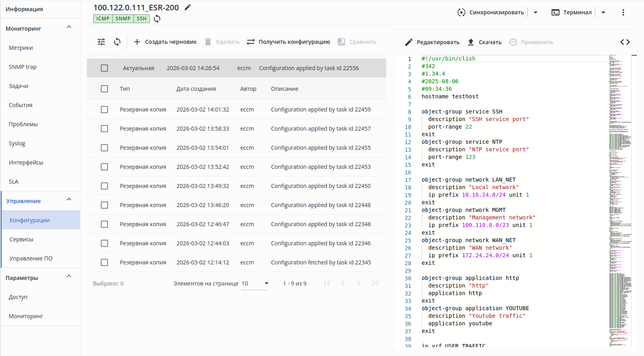
Task: Open the table filter settings icon
Action: (x=101, y=42)
